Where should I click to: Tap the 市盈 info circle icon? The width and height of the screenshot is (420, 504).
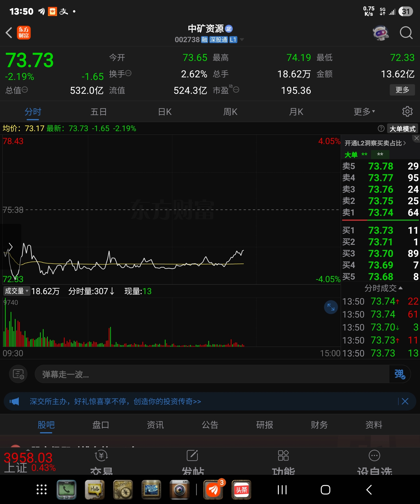[236, 90]
